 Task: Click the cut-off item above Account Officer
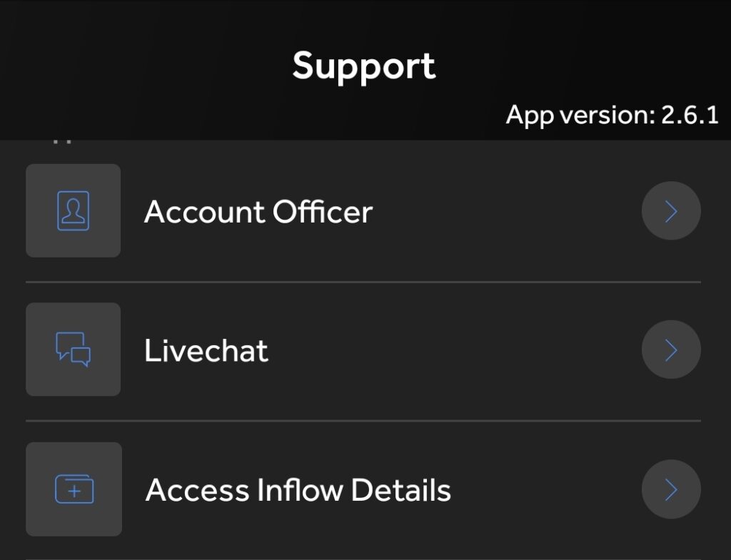coord(64,142)
